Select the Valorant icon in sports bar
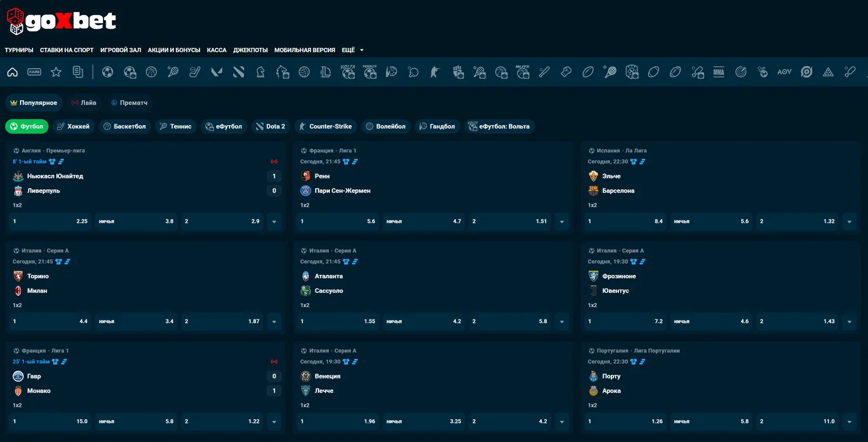The width and height of the screenshot is (868, 442). pyautogui.click(x=216, y=72)
